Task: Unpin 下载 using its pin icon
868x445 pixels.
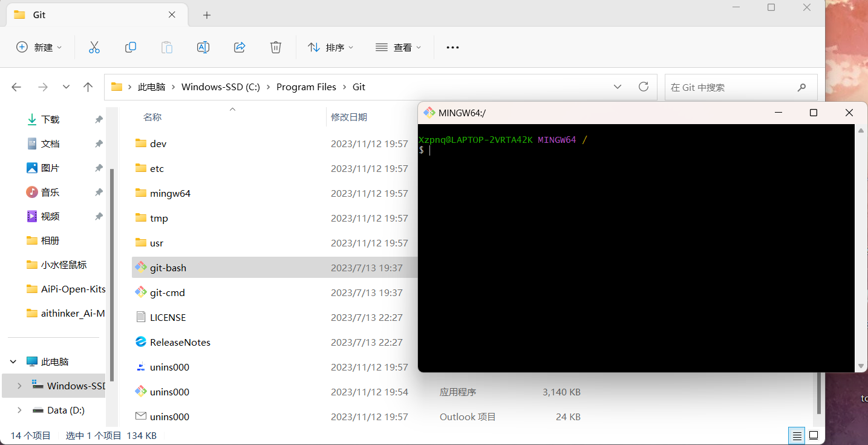Action: pyautogui.click(x=99, y=119)
